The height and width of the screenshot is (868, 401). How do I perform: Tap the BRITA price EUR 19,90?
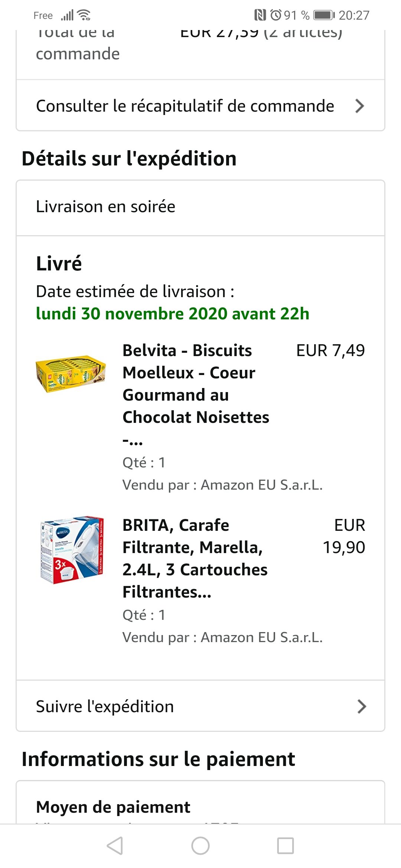(x=344, y=536)
